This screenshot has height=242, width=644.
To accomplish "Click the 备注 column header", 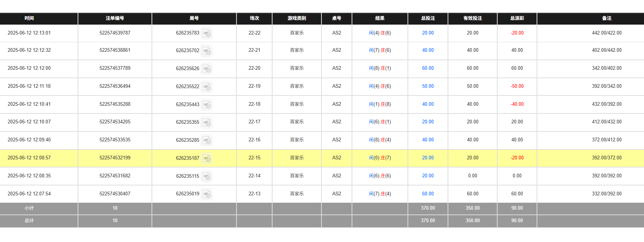I will [x=606, y=18].
